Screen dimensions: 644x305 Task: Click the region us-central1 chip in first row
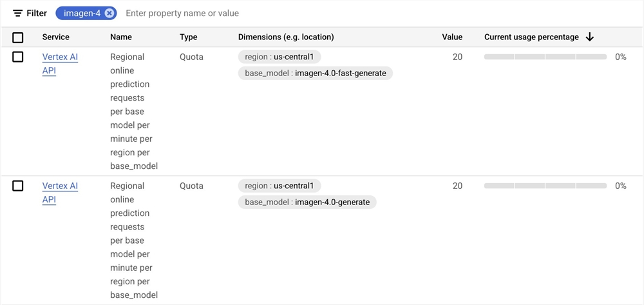[279, 57]
